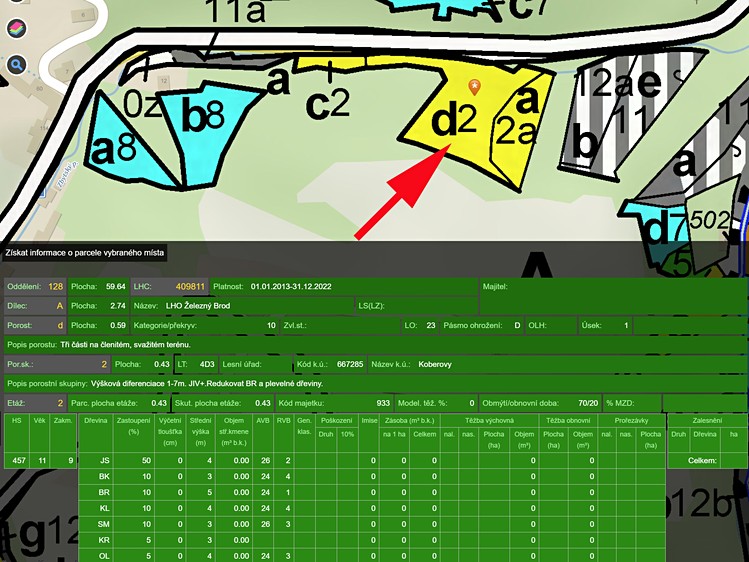
Task: Click the LT value 4D3
Action: coord(207,364)
